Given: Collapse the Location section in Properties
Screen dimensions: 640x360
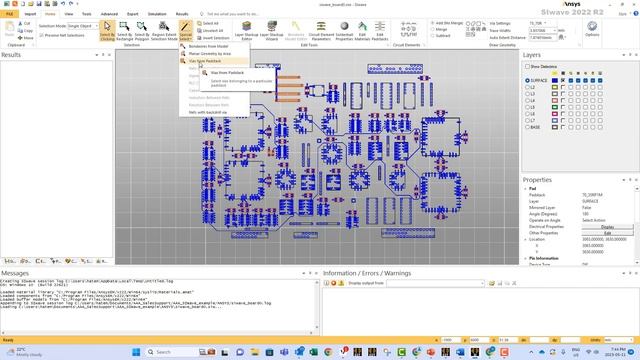Looking at the screenshot, I should [x=525, y=239].
